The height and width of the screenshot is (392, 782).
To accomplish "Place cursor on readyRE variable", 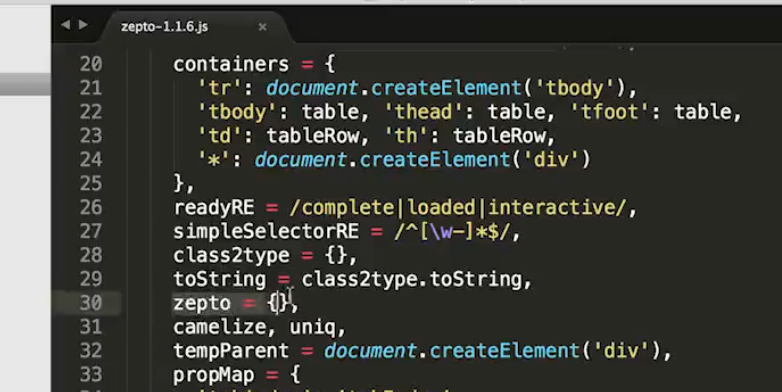I will (x=213, y=208).
